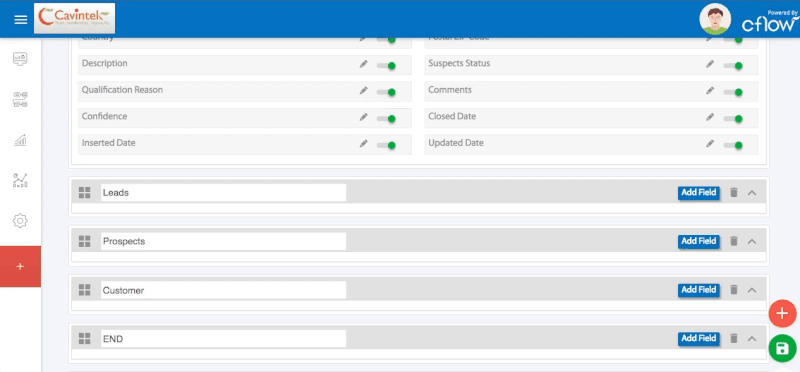Edit the Closed Date field pencil icon
Screen dimensions: 800x372
tap(710, 117)
